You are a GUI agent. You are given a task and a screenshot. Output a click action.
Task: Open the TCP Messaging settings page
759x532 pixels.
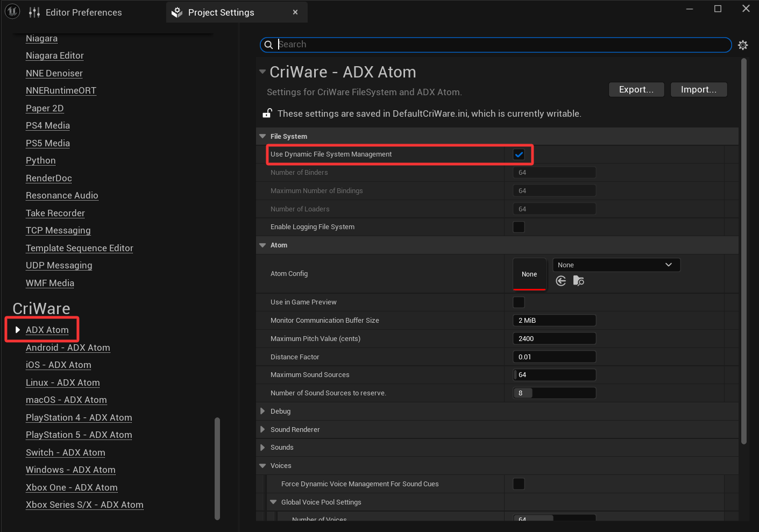(x=58, y=231)
